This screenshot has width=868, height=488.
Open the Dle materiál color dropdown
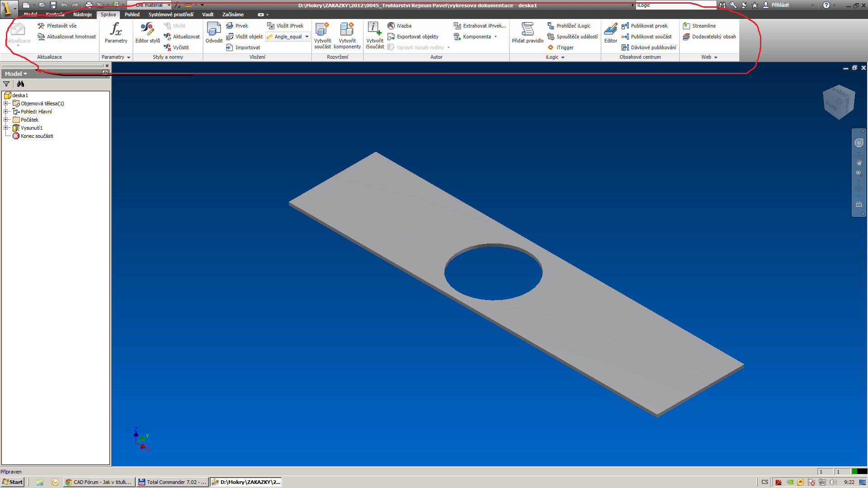(x=169, y=5)
